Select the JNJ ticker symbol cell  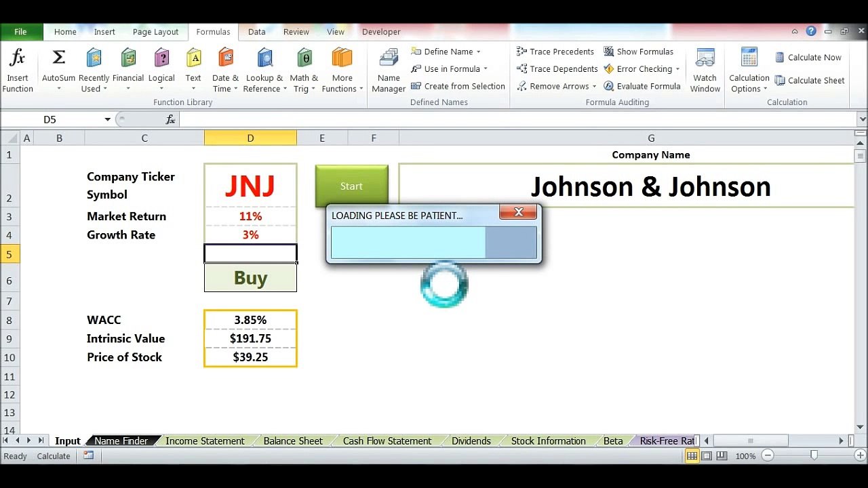tap(250, 186)
